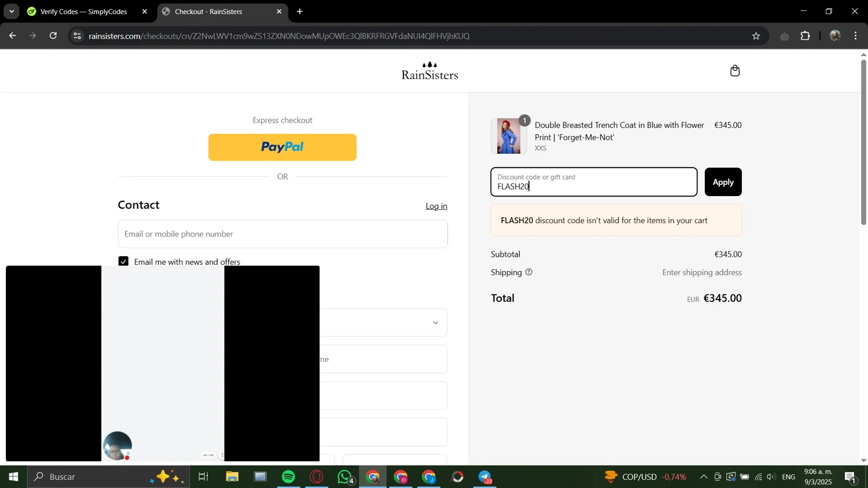The height and width of the screenshot is (488, 868).
Task: Open the Log in link
Action: click(x=436, y=206)
